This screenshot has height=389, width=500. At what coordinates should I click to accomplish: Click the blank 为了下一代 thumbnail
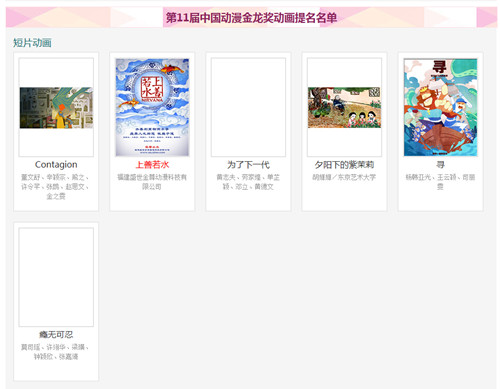tap(248, 107)
